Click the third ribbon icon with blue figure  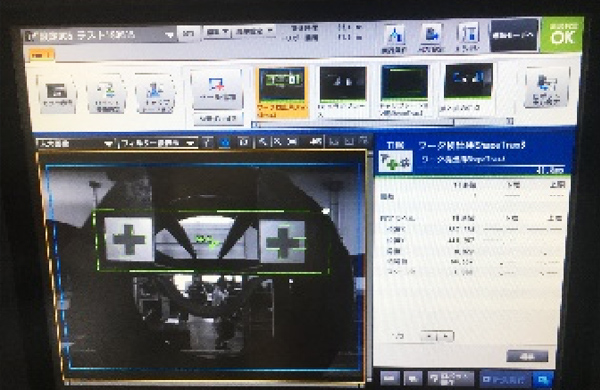(x=155, y=93)
